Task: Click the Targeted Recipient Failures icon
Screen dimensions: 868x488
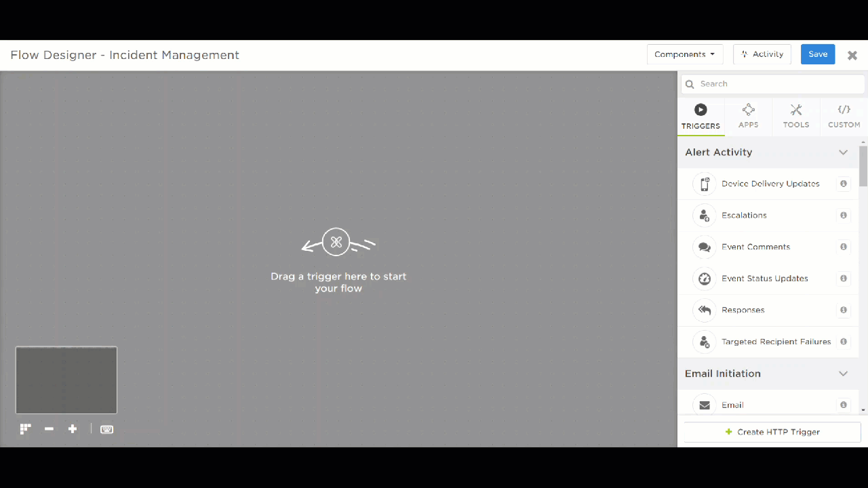Action: pos(705,342)
